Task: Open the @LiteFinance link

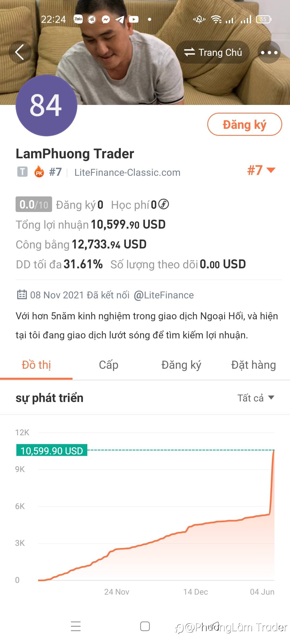Action: click(164, 295)
